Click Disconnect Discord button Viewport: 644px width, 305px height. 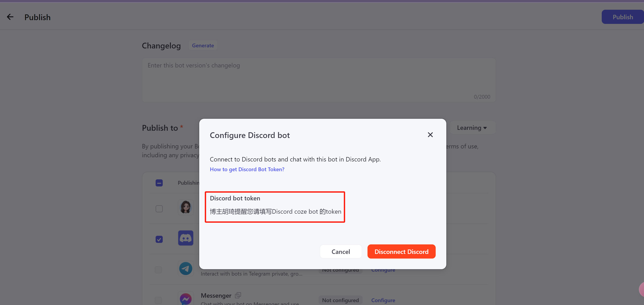tap(401, 251)
